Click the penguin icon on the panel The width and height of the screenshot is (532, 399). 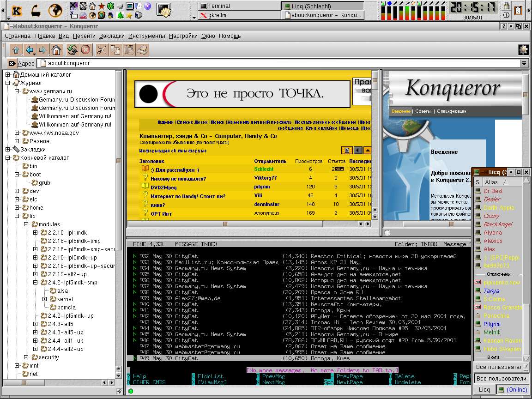pyautogui.click(x=111, y=15)
